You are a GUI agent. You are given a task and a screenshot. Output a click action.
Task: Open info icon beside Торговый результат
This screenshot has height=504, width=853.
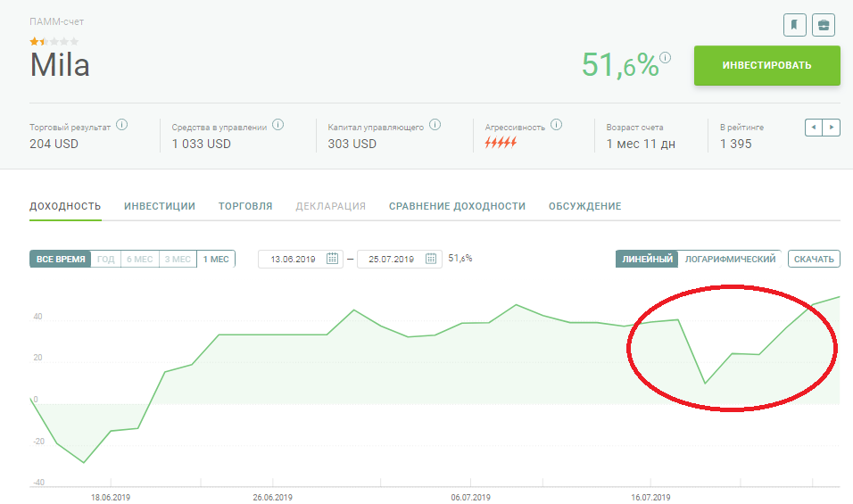point(122,125)
